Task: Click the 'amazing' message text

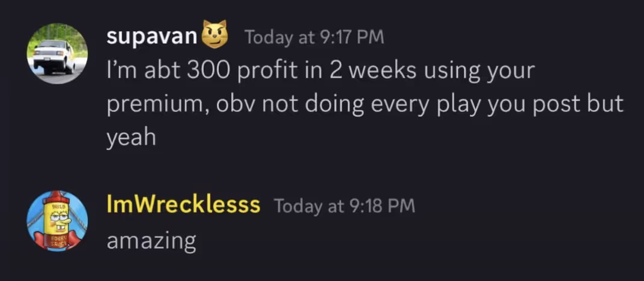Action: point(151,241)
